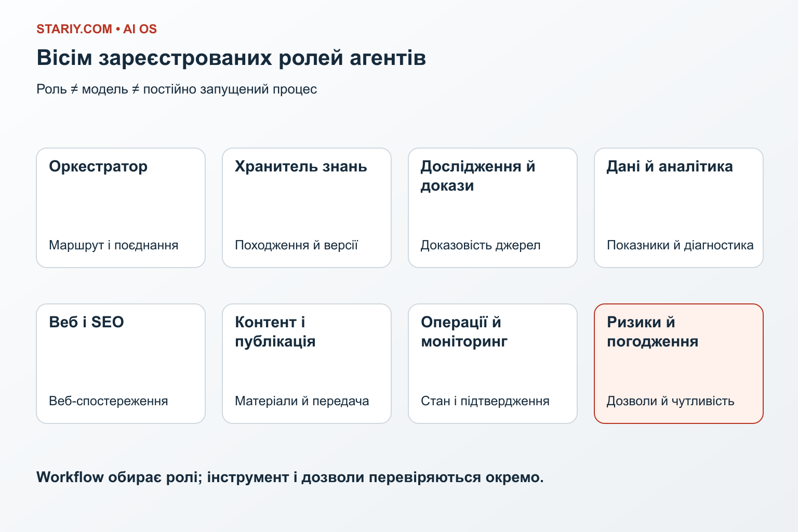798x532 pixels.
Task: Open the 'Оркестратор' role card title
Action: click(98, 166)
